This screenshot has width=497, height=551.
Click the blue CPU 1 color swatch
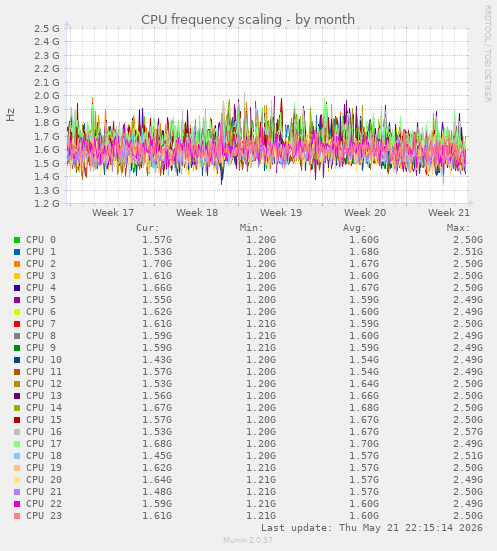17,252
